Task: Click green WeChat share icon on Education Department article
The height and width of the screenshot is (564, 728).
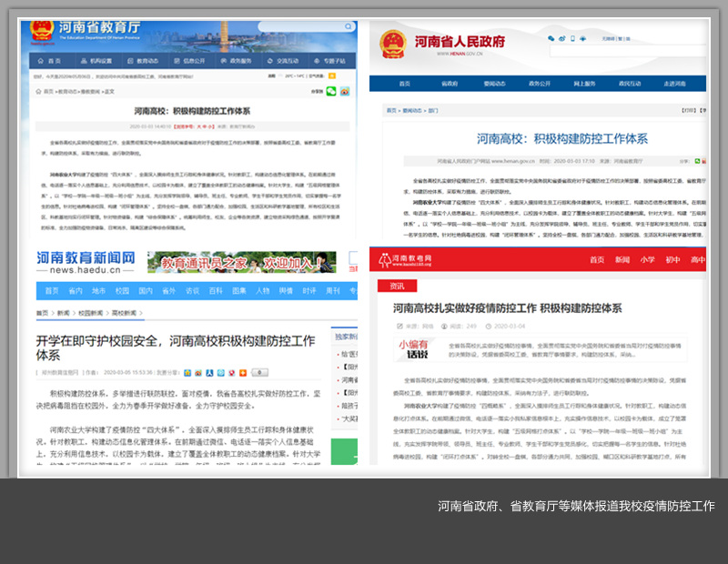Action: 332,92
